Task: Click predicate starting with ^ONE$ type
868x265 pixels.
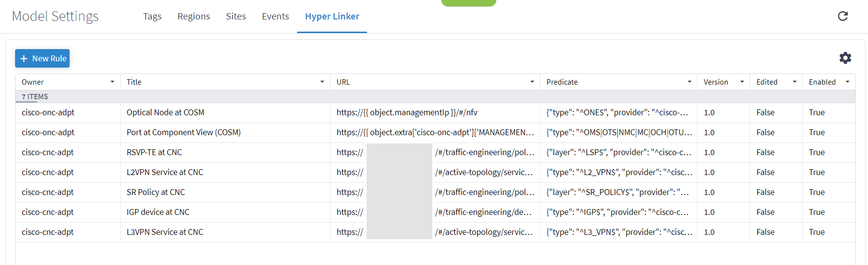Action: click(x=618, y=112)
